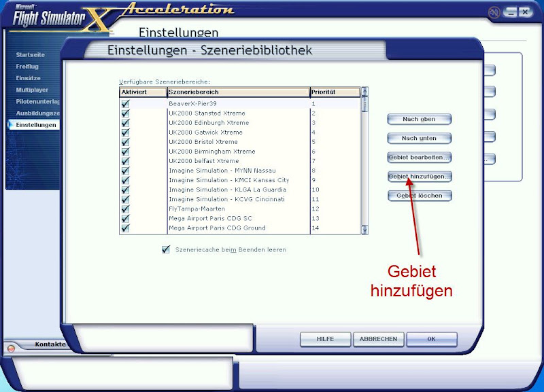
Task: Cancel the dialog with ABBRECHEN
Action: (379, 339)
